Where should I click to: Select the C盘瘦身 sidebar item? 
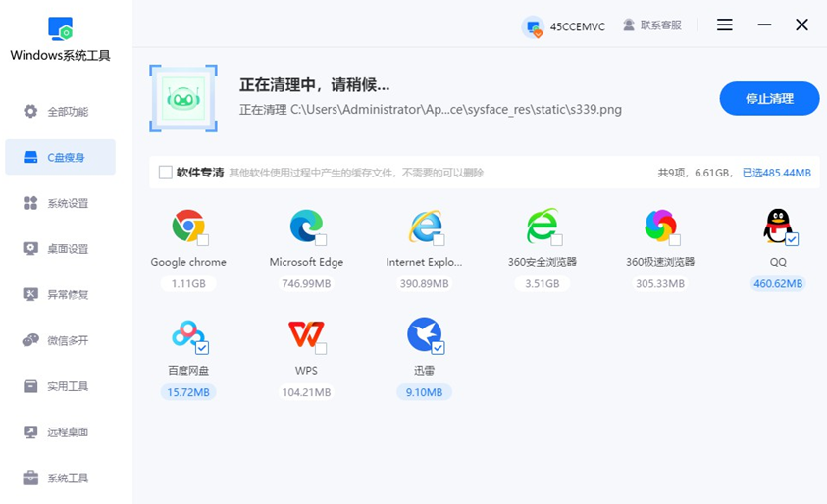(x=60, y=157)
